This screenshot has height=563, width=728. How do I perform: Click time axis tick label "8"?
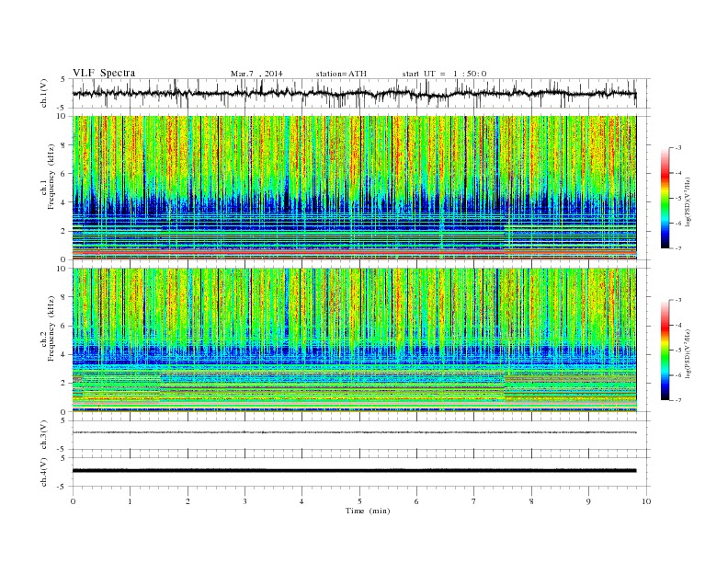531,501
